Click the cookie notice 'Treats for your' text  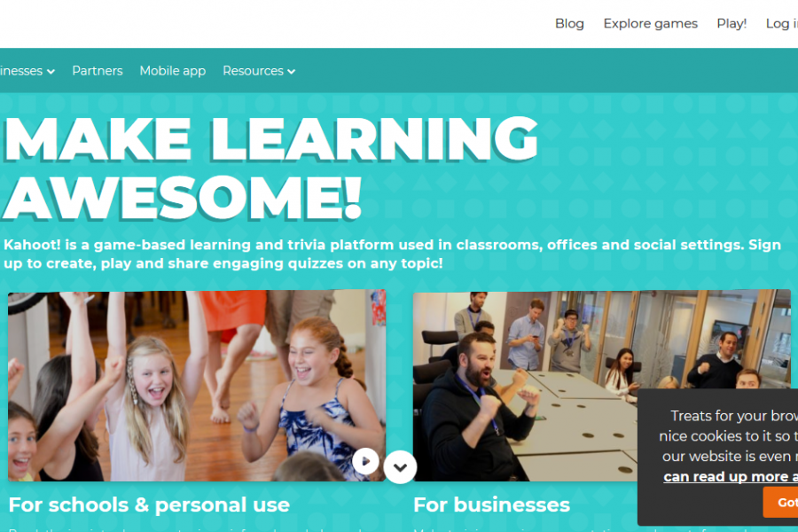pyautogui.click(x=718, y=416)
